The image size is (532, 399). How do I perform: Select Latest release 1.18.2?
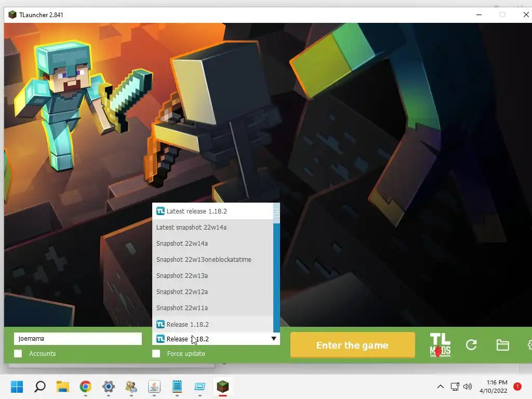[212, 211]
